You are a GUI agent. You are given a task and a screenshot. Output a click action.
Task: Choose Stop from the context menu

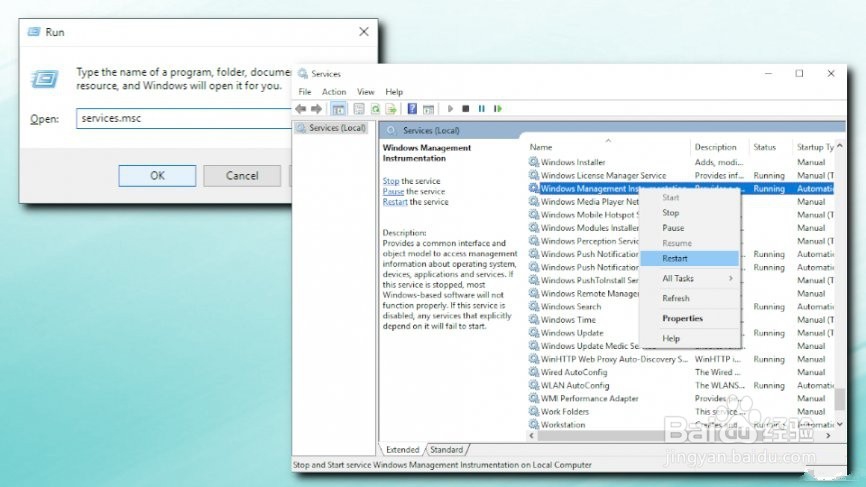click(x=689, y=213)
